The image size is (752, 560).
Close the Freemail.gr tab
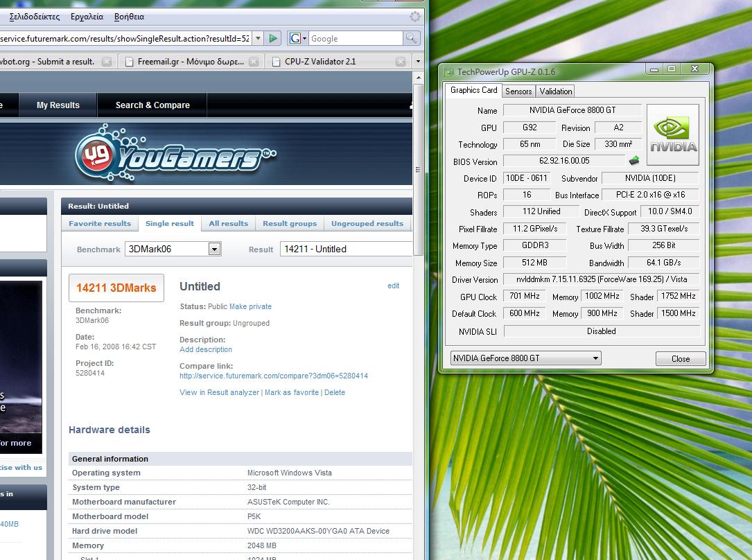tap(254, 62)
